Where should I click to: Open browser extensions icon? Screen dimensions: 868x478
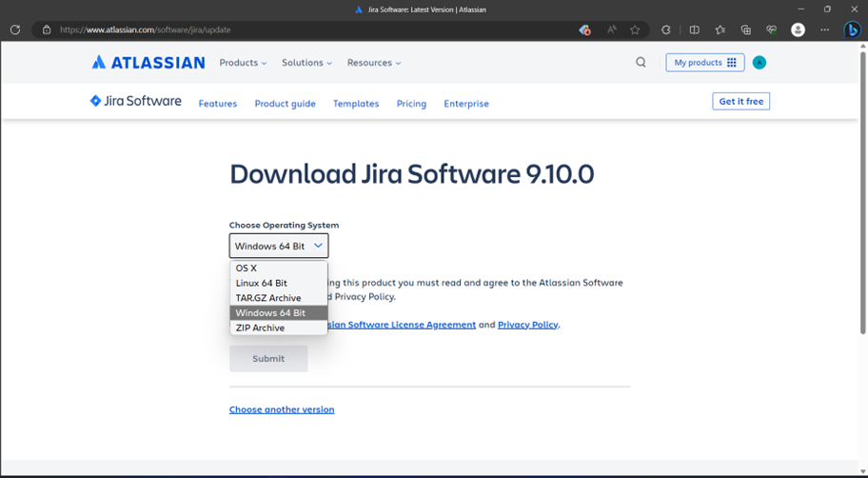pos(666,30)
